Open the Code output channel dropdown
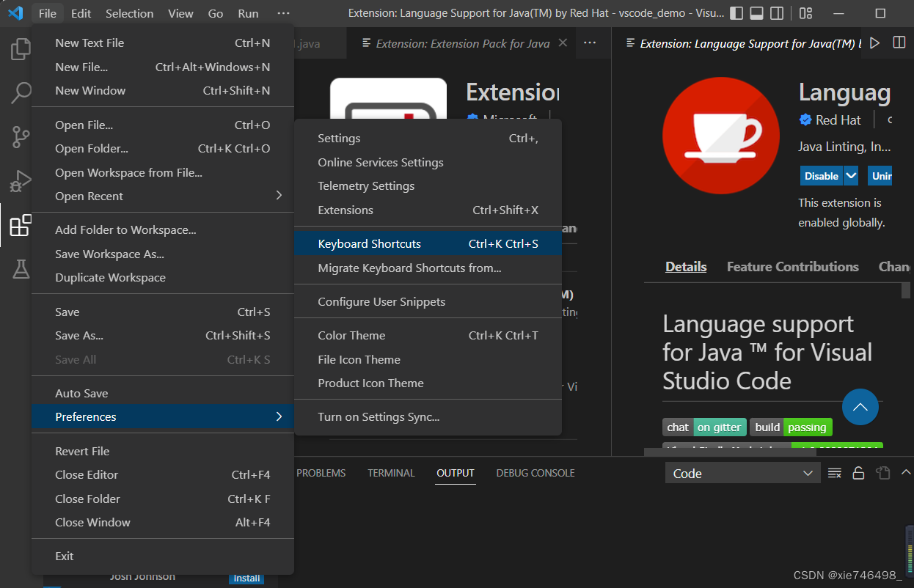Image resolution: width=914 pixels, height=588 pixels. 742,474
